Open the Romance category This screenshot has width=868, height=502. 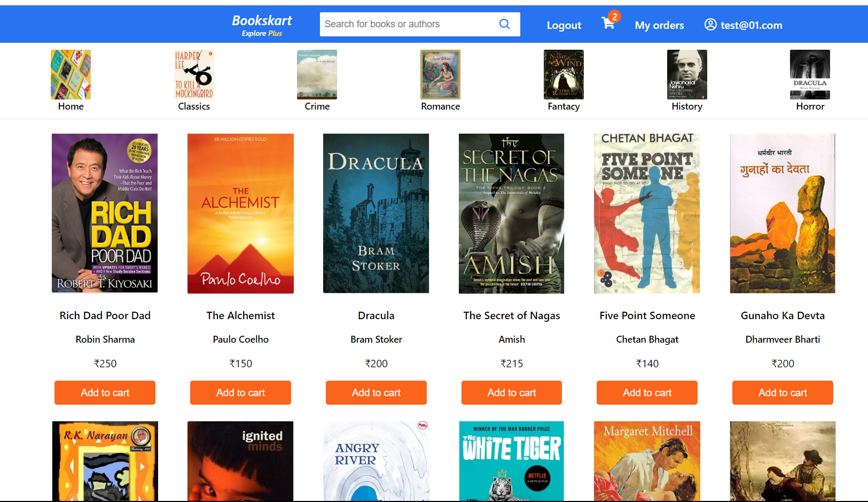440,75
